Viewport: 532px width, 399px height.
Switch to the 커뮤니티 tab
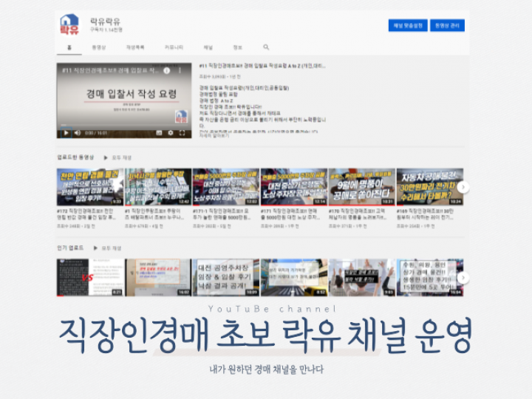coord(174,47)
